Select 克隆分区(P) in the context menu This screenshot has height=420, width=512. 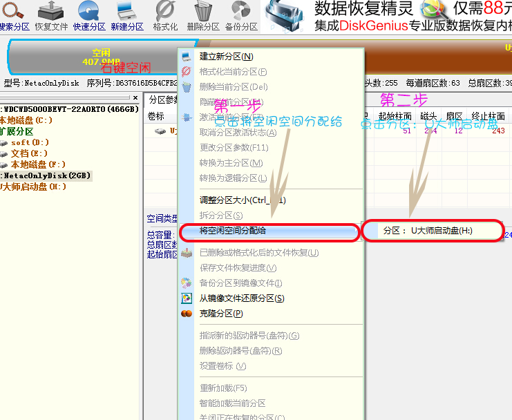(x=221, y=314)
